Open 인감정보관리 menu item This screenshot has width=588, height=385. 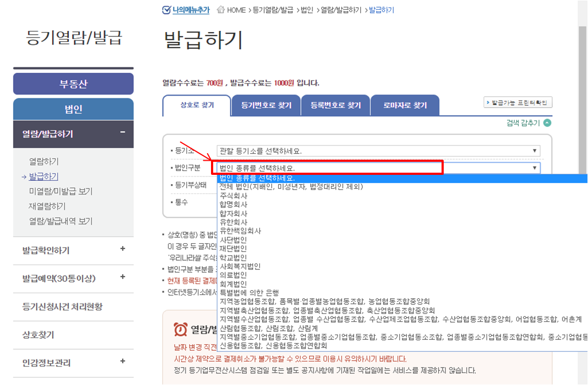[x=47, y=363]
